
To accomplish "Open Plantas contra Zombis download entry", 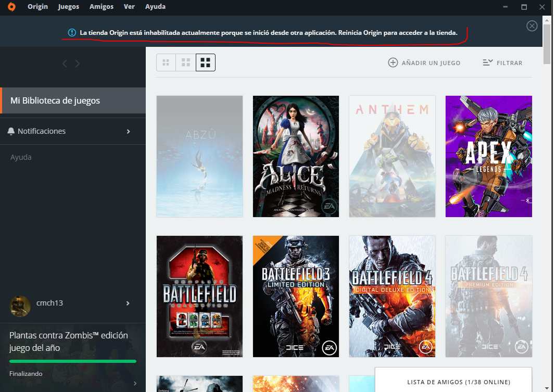I will (x=73, y=357).
